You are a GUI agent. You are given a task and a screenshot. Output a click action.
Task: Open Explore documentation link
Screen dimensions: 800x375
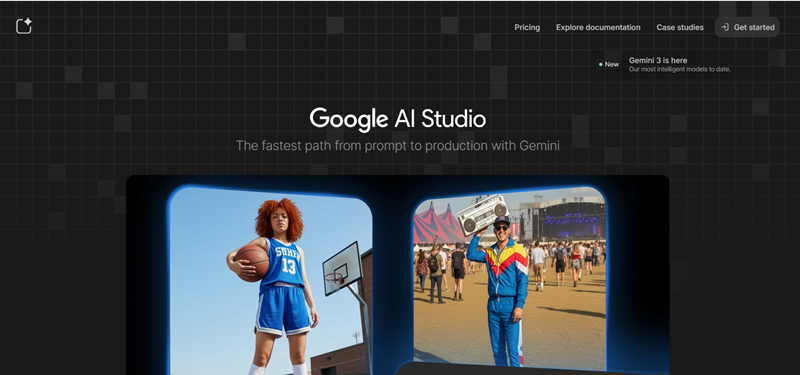[598, 28]
